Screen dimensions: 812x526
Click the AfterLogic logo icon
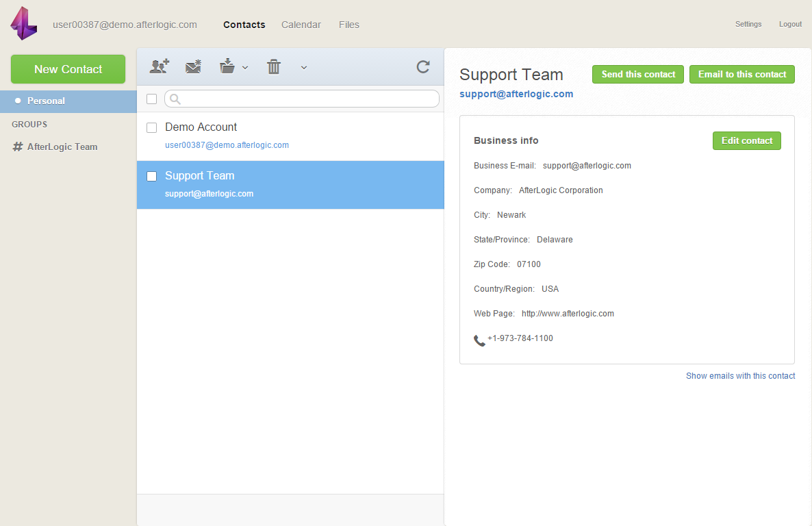[x=24, y=24]
